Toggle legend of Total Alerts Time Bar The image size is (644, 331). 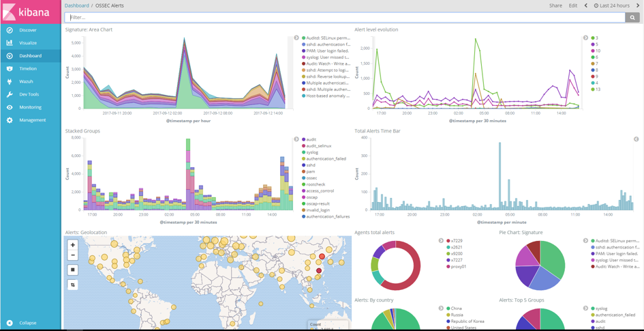pyautogui.click(x=637, y=139)
